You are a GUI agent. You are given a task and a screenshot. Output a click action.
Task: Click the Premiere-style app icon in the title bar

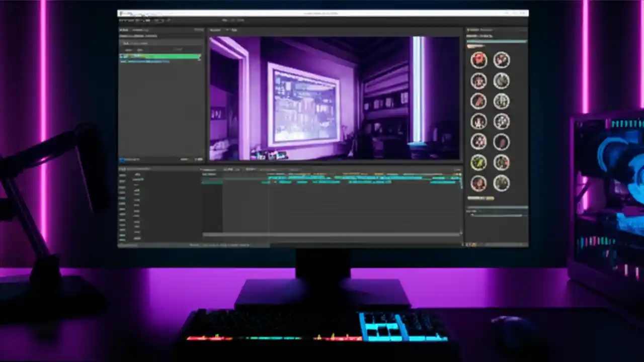click(122, 14)
